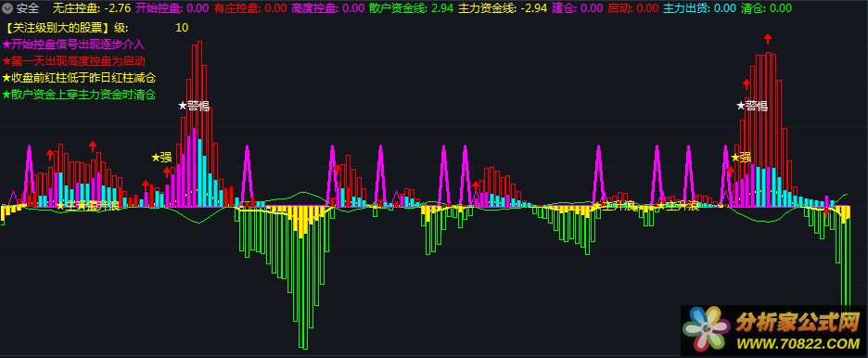The height and width of the screenshot is (358, 868).
Task: Click the right-hand ★强 marker
Action: click(x=741, y=157)
